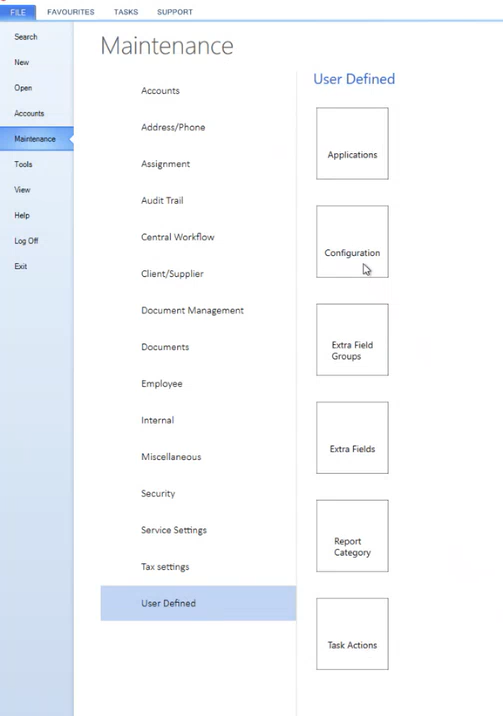Select Maintenance in the left sidebar
503x716 pixels.
[x=37, y=139]
